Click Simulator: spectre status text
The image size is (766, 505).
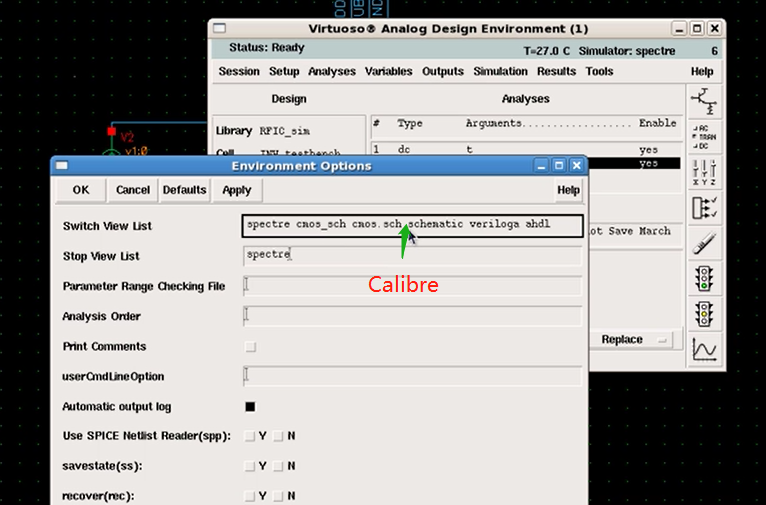click(x=627, y=51)
